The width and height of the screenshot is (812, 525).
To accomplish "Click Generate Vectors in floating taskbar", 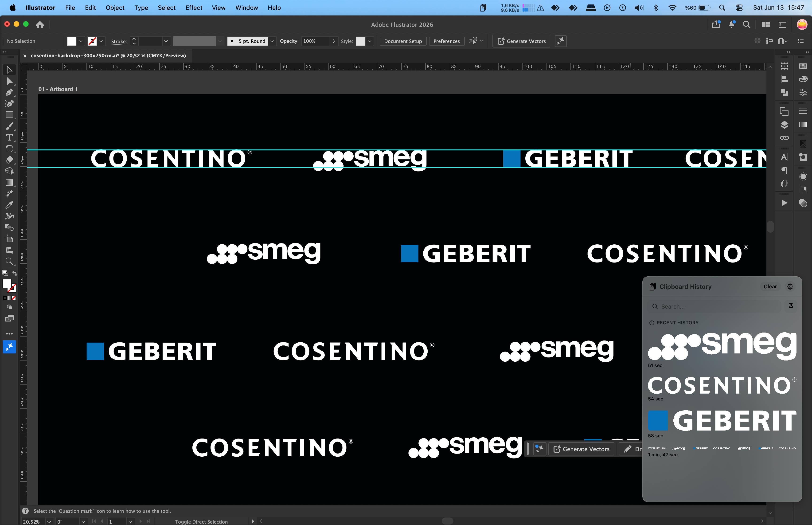I will click(581, 449).
